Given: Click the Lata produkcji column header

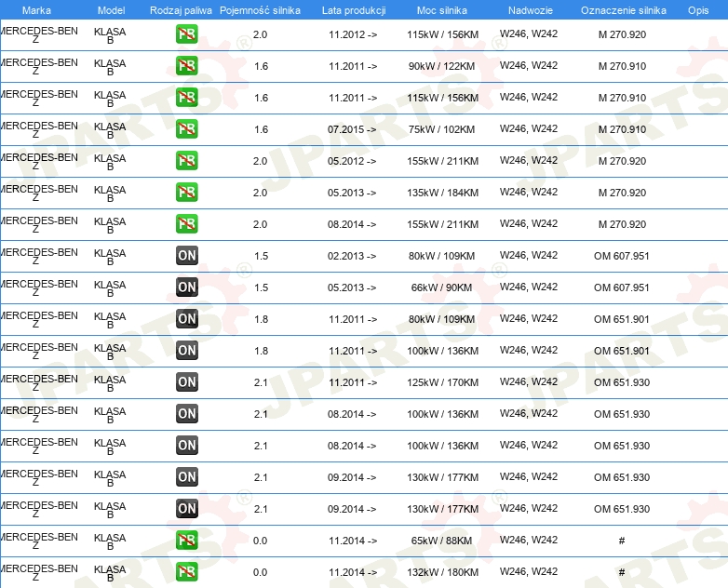Looking at the screenshot, I should click(354, 10).
